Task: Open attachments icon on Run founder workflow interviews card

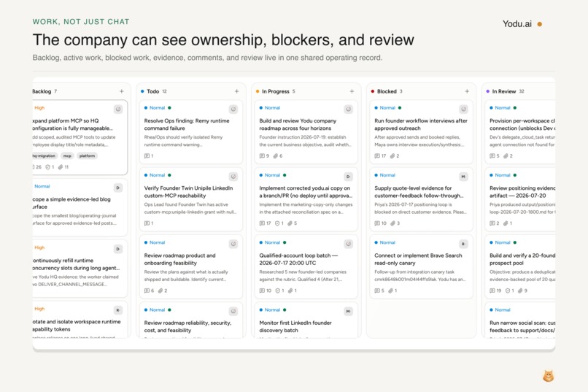Action: point(392,155)
